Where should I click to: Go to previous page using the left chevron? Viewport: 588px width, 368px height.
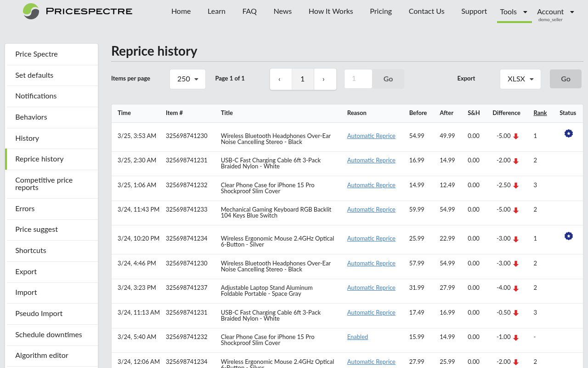pyautogui.click(x=281, y=79)
